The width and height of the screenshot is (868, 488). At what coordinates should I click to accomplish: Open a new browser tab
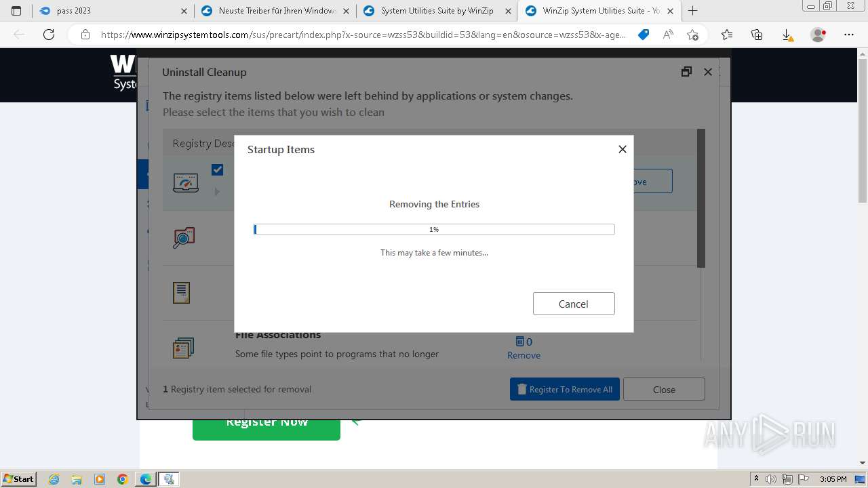[692, 11]
